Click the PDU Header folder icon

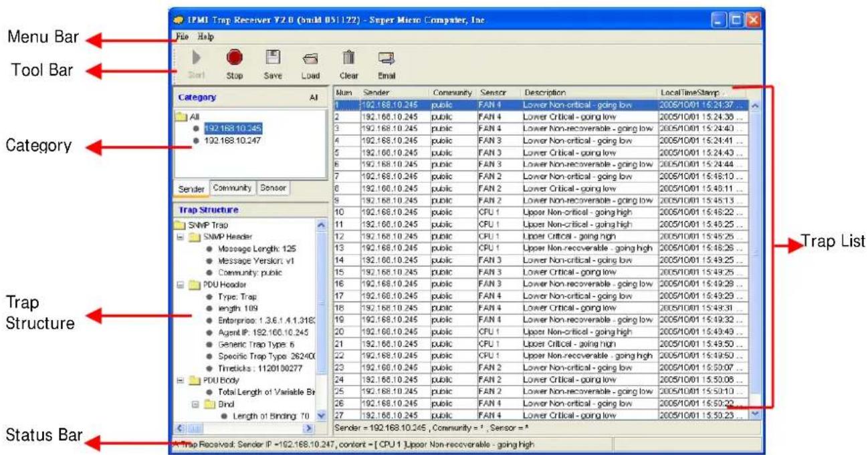click(196, 285)
